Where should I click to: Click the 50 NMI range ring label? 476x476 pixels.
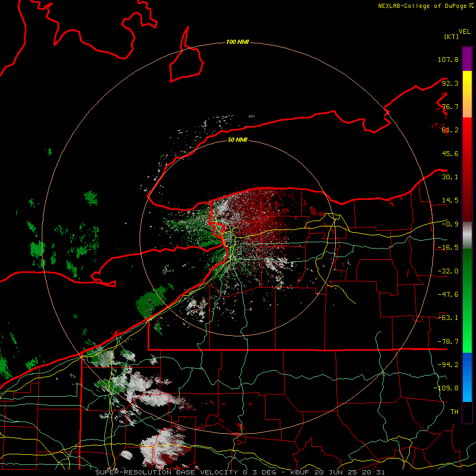237,140
